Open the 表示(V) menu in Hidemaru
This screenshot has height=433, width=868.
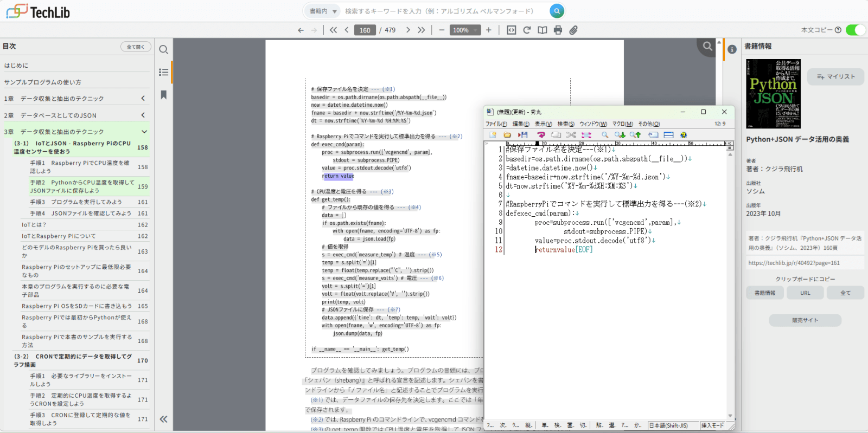tap(543, 124)
